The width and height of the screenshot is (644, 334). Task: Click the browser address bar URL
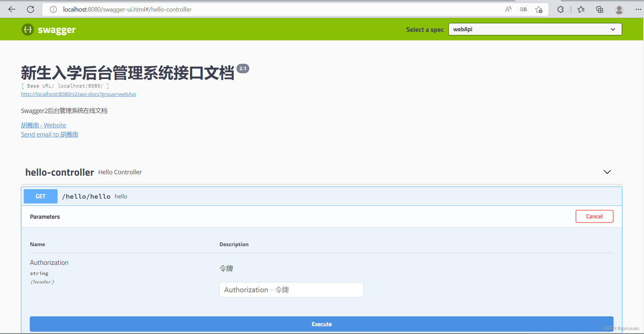(x=127, y=9)
